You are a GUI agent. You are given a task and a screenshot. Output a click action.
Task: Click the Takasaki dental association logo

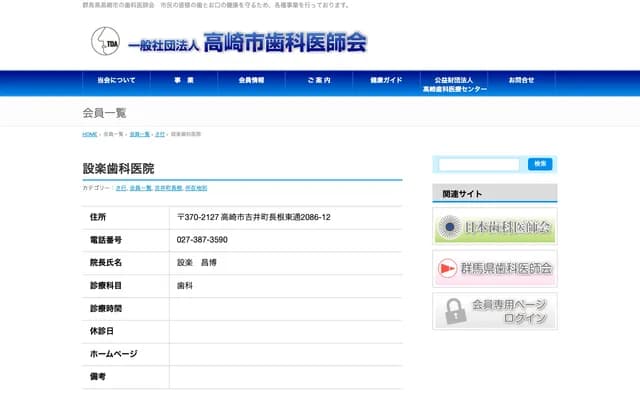(x=228, y=42)
